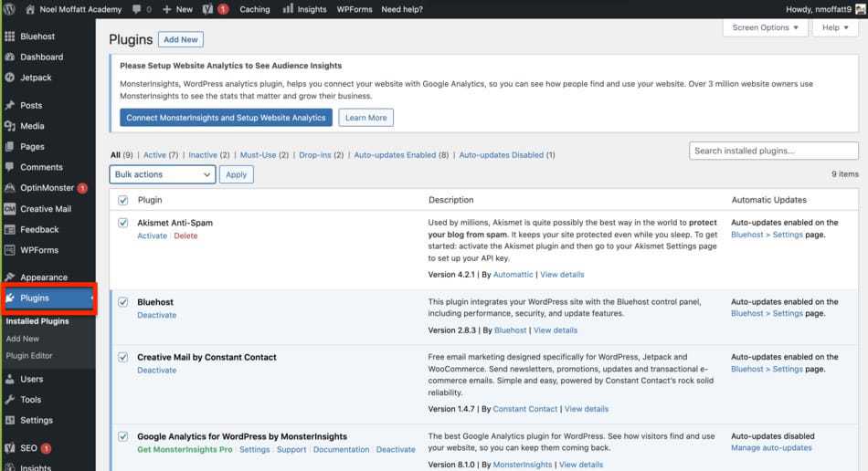Screen dimensions: 868x471
Task: Toggle the select-all checkbox in table header
Action: [123, 200]
